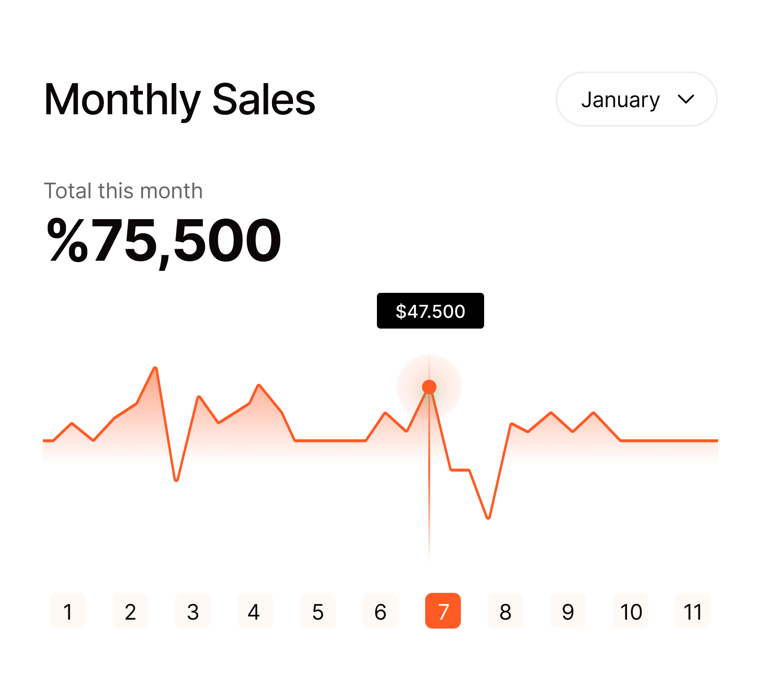Click the Total this month label

click(x=123, y=191)
